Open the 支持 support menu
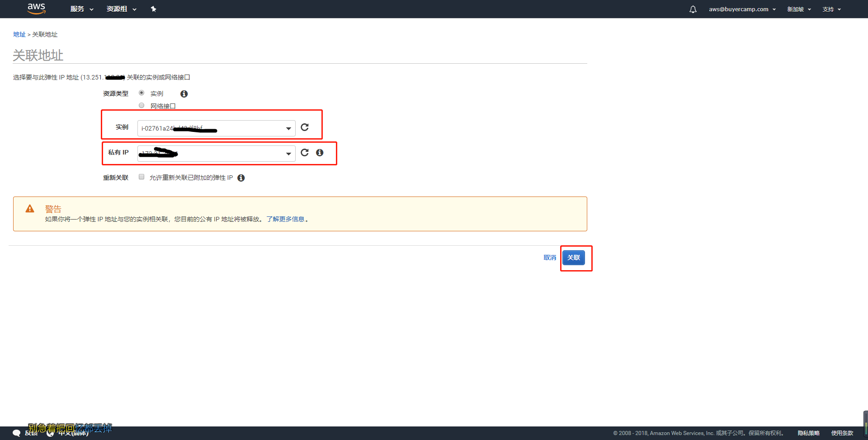This screenshot has width=868, height=440. (x=831, y=9)
